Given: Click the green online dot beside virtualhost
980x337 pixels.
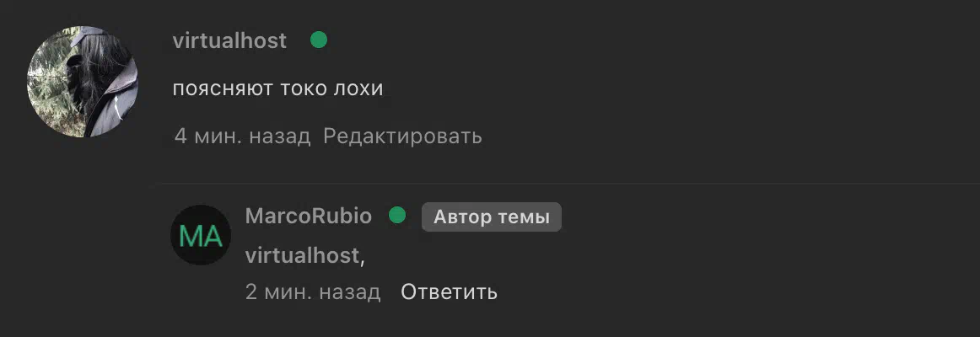Looking at the screenshot, I should [x=319, y=40].
